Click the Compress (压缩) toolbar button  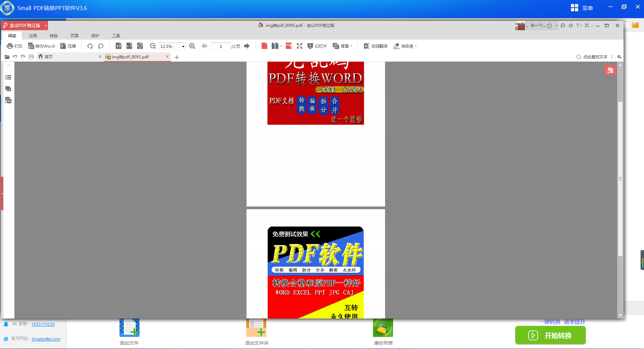point(68,46)
